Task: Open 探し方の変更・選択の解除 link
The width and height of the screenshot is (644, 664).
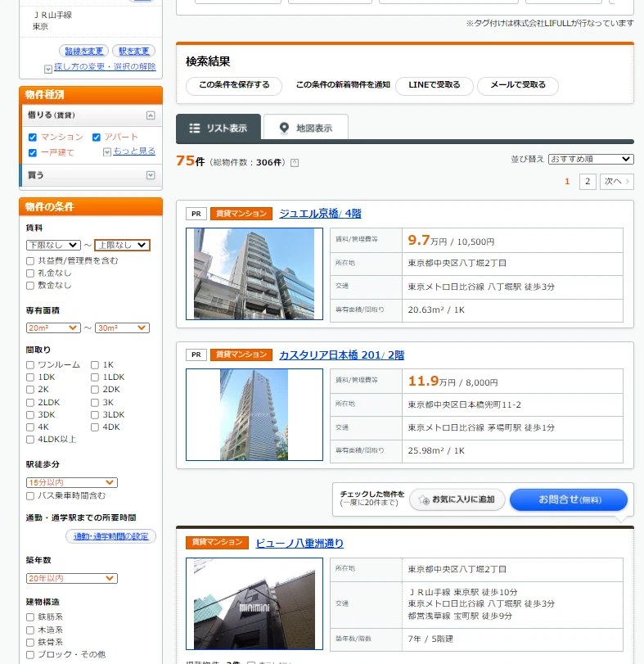Action: coord(105,67)
